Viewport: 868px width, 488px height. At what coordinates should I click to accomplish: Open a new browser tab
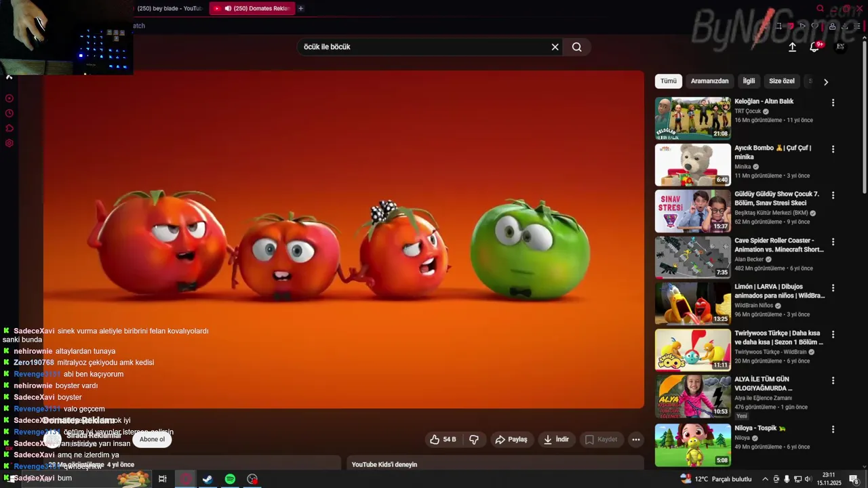click(300, 8)
